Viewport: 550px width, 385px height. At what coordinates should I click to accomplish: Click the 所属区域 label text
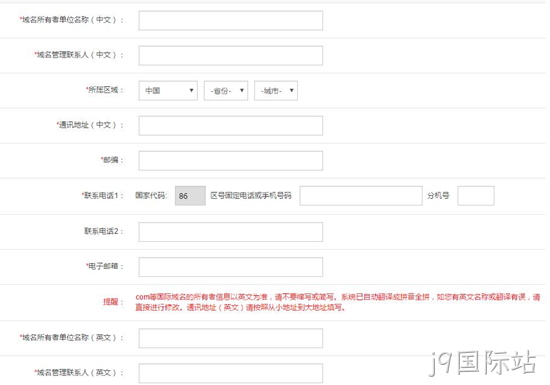pos(105,90)
